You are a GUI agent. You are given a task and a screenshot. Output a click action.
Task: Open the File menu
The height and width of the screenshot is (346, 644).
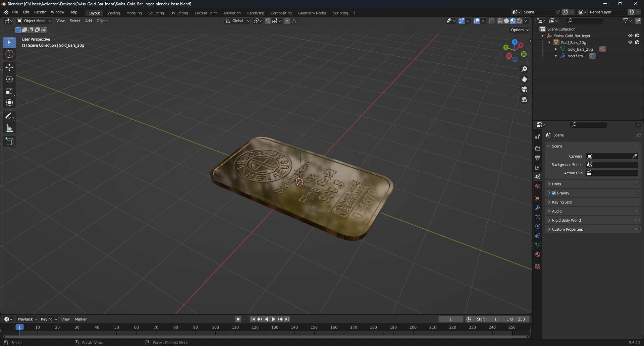tap(15, 12)
